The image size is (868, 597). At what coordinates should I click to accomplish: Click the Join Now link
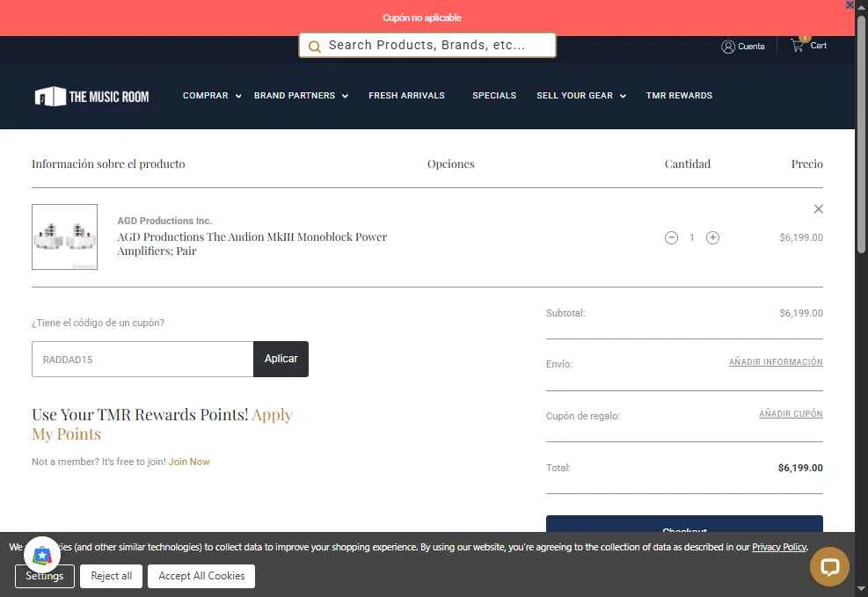[x=189, y=462]
